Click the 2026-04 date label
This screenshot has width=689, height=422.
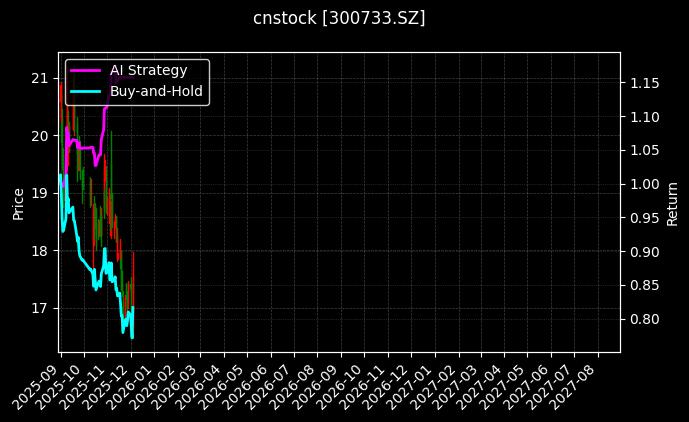(x=199, y=388)
